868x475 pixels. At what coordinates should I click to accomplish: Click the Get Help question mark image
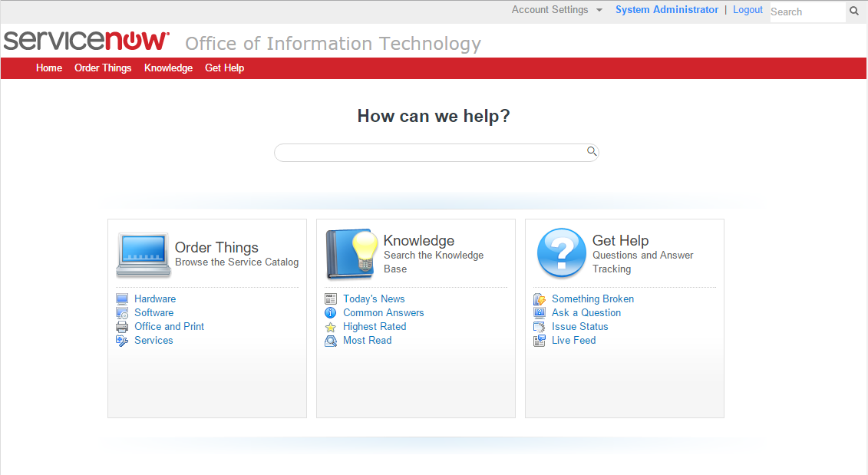pos(561,253)
